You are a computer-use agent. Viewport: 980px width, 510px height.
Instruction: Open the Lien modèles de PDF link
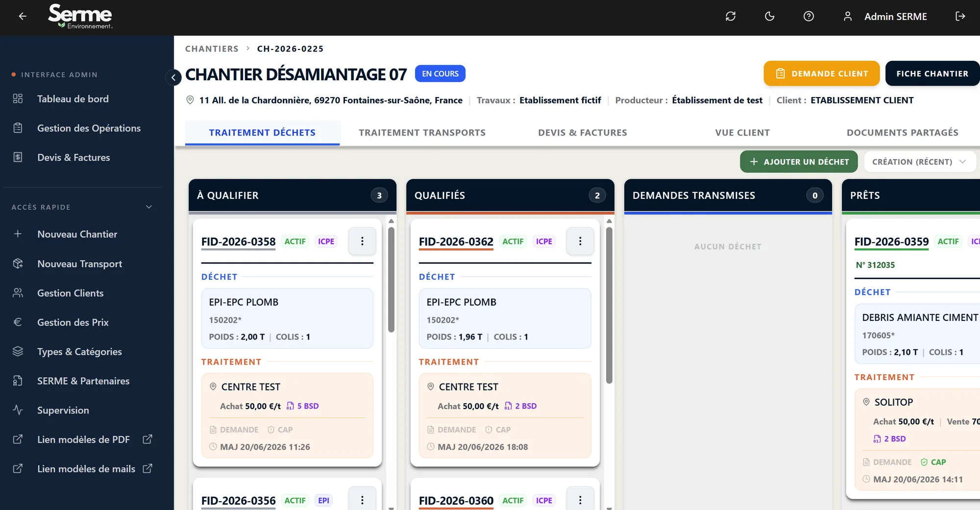[x=83, y=439]
